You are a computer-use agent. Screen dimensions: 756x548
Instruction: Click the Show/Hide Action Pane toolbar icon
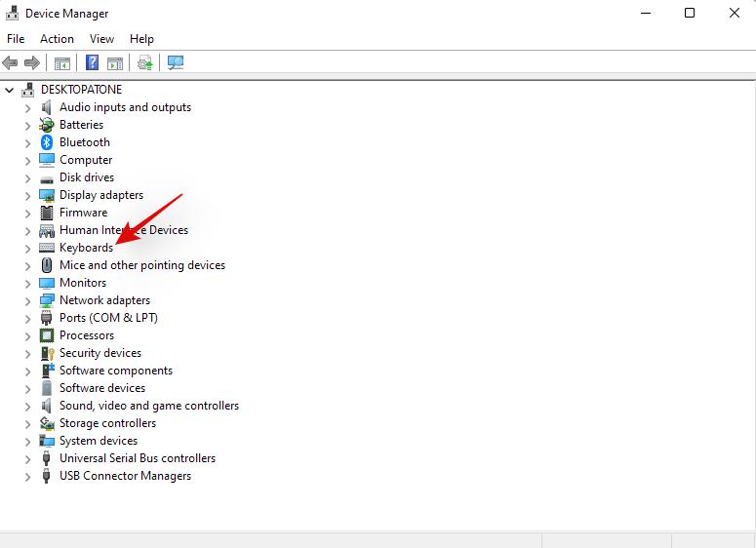[x=115, y=63]
